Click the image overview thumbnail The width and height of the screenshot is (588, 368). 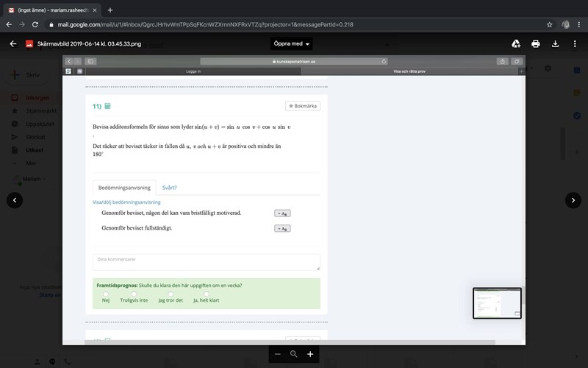pos(497,302)
